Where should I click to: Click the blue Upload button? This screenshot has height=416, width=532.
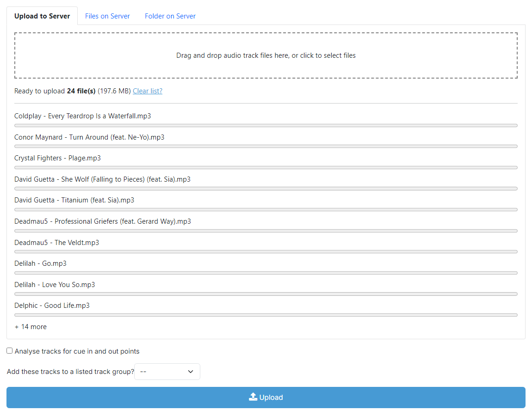click(266, 398)
